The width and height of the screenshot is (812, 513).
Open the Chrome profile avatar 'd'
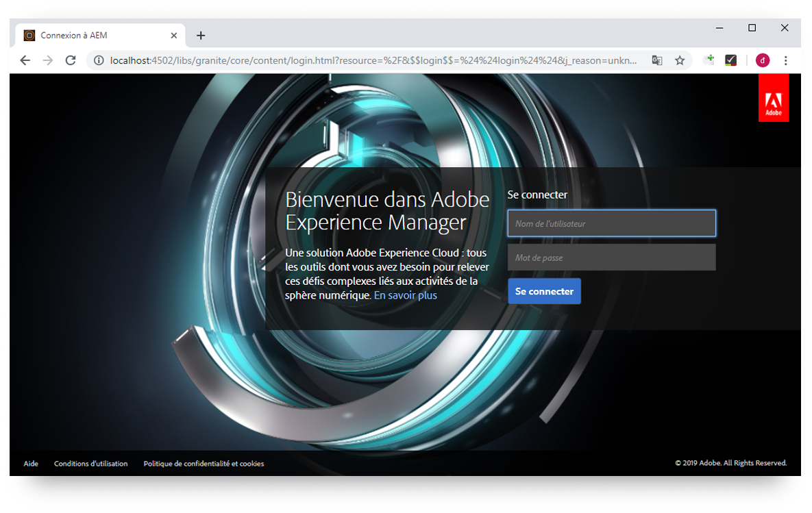tap(762, 60)
